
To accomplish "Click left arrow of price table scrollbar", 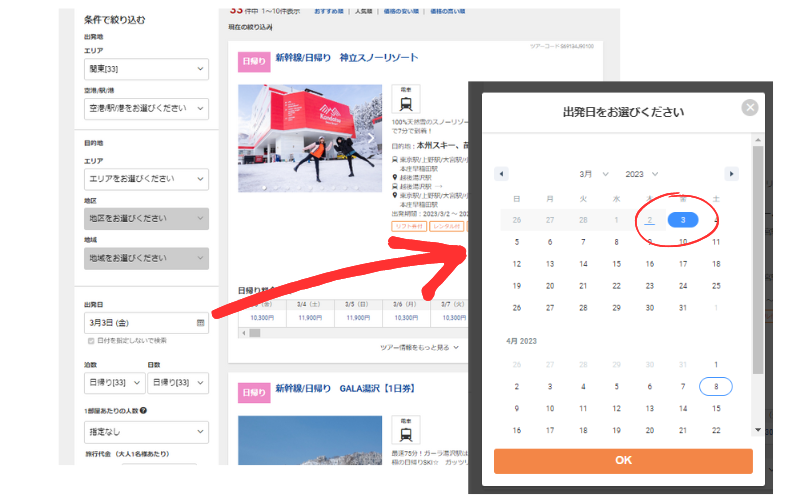I will coord(244,333).
